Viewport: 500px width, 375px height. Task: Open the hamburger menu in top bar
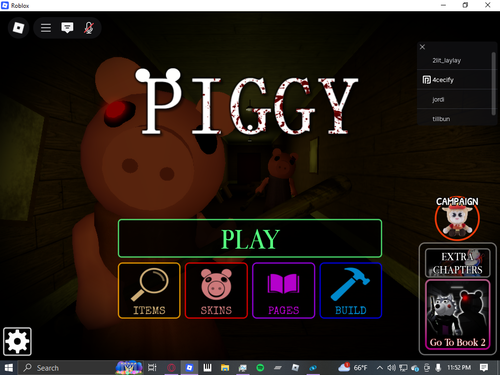46,28
